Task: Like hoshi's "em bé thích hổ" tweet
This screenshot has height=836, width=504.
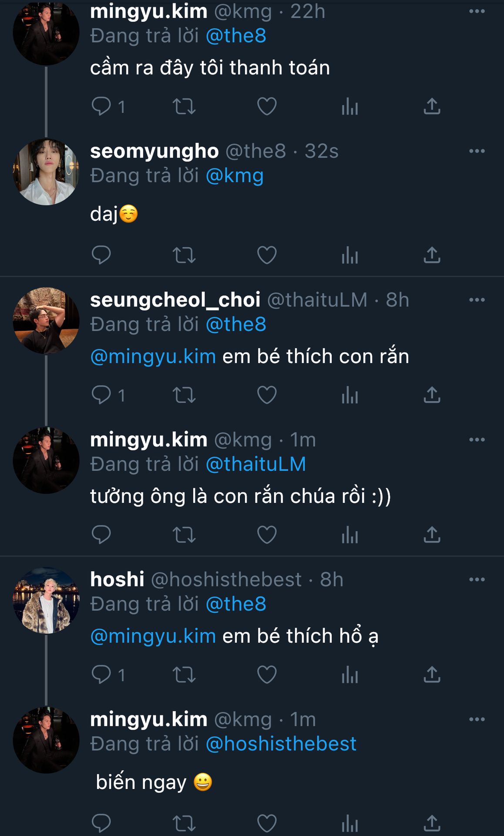Action: [x=267, y=675]
